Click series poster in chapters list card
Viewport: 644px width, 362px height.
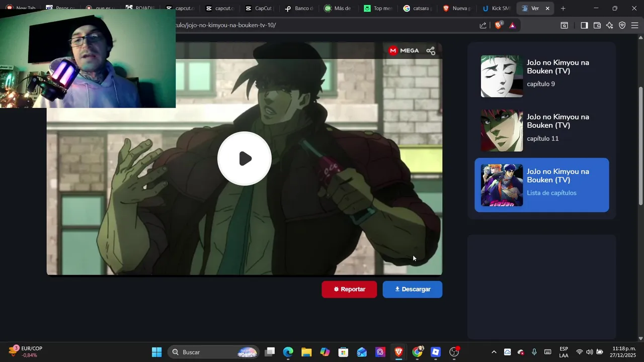502,185
